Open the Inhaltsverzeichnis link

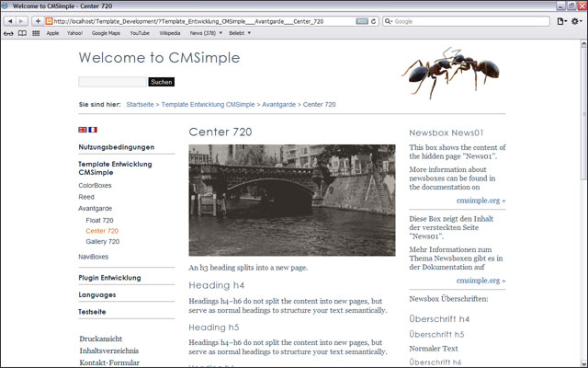108,351
